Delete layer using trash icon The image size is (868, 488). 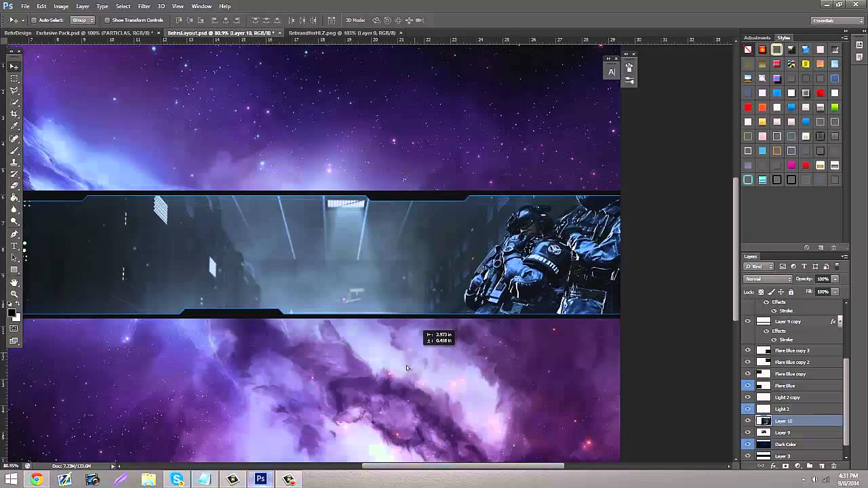coord(834,466)
